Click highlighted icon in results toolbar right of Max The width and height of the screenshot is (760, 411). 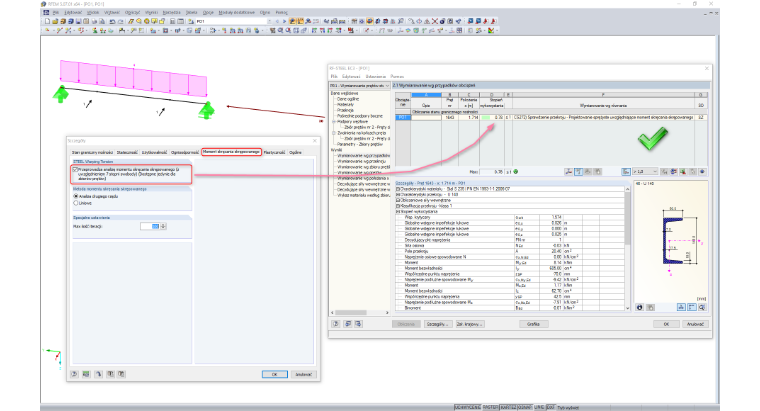578,172
